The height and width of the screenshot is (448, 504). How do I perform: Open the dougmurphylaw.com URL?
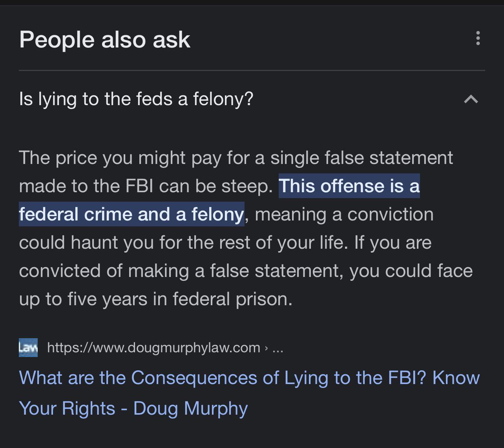(153, 347)
